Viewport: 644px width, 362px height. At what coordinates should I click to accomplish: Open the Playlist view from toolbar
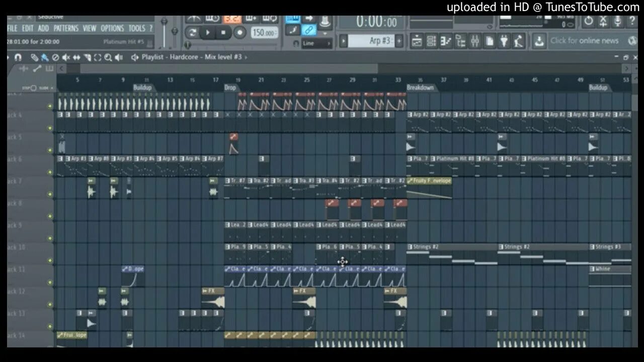tap(417, 41)
